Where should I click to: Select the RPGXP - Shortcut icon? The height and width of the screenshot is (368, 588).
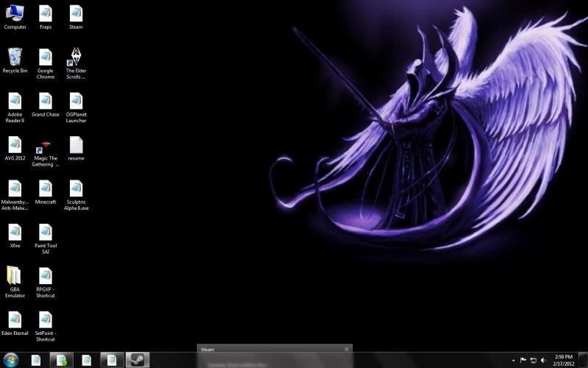tap(46, 283)
